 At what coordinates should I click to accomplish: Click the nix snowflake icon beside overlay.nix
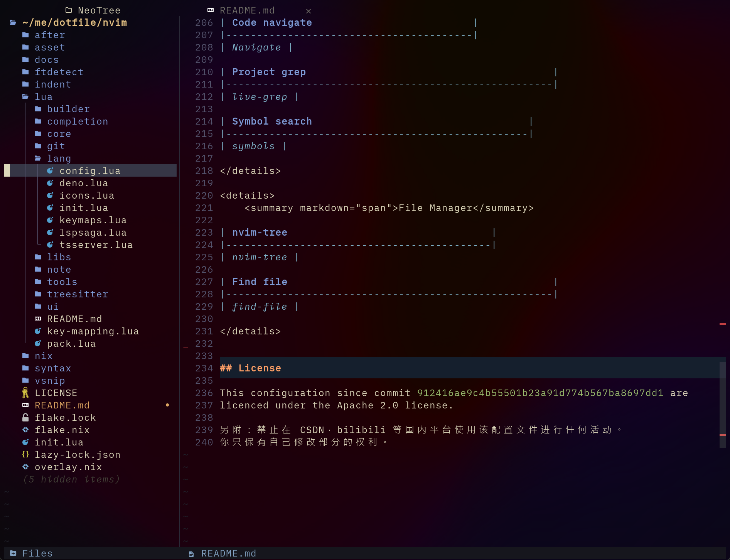(x=25, y=467)
